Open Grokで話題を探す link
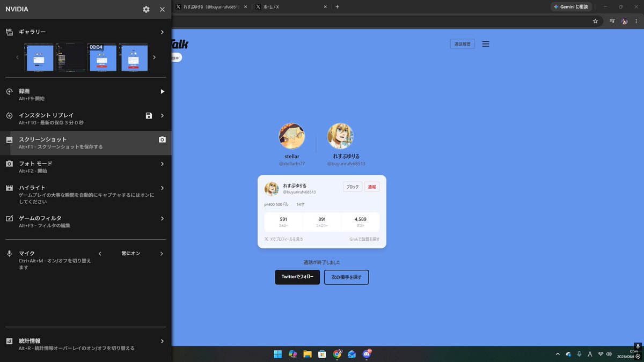 [x=364, y=239]
